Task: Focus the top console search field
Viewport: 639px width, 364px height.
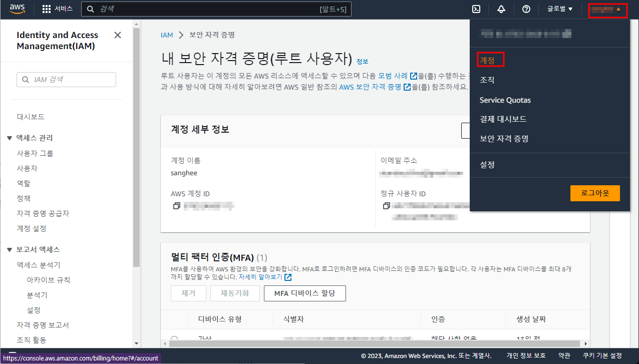Action: (x=216, y=9)
